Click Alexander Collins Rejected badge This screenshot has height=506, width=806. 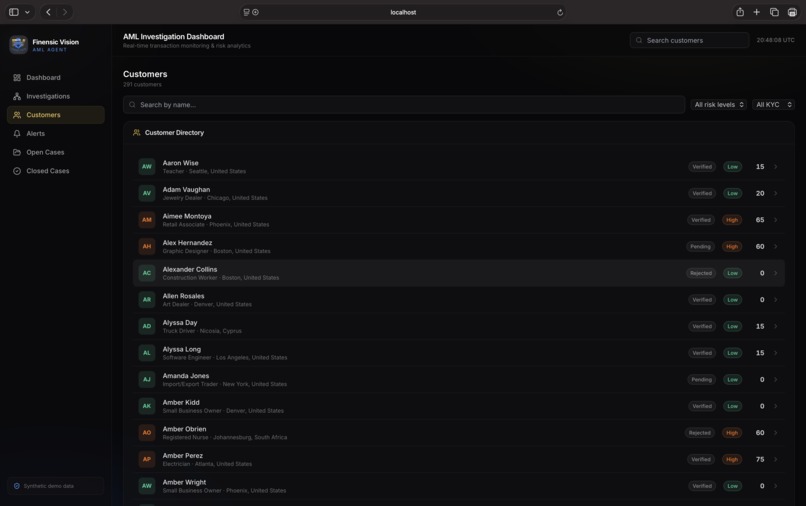(701, 273)
